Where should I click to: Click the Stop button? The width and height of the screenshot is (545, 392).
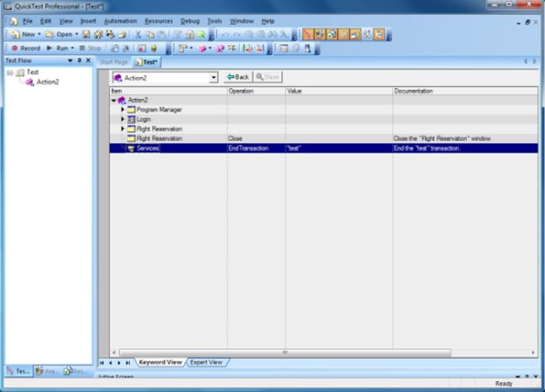click(90, 48)
